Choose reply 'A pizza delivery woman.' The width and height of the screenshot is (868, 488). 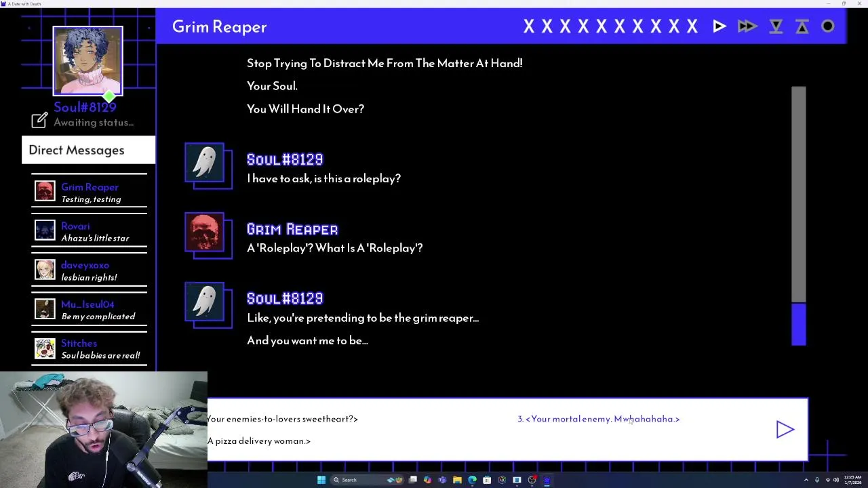click(259, 441)
